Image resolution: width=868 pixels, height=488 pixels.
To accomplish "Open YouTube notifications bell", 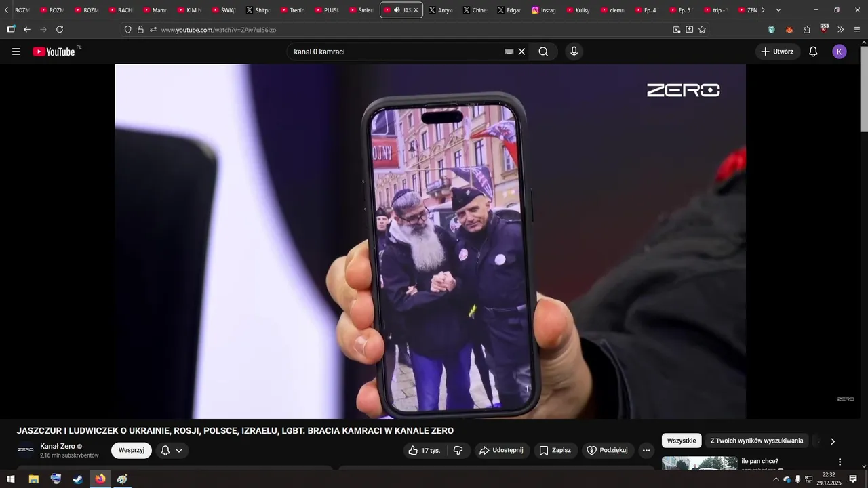I will (x=813, y=52).
